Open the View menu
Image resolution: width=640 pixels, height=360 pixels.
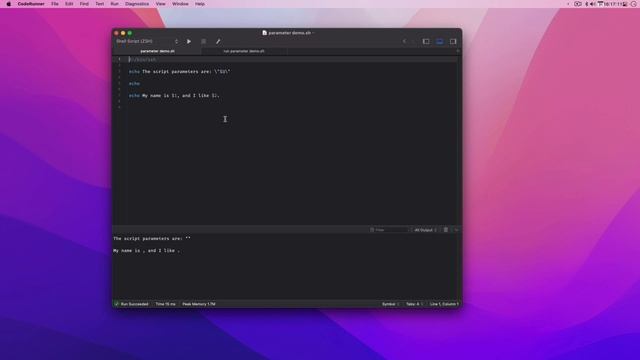click(x=161, y=4)
